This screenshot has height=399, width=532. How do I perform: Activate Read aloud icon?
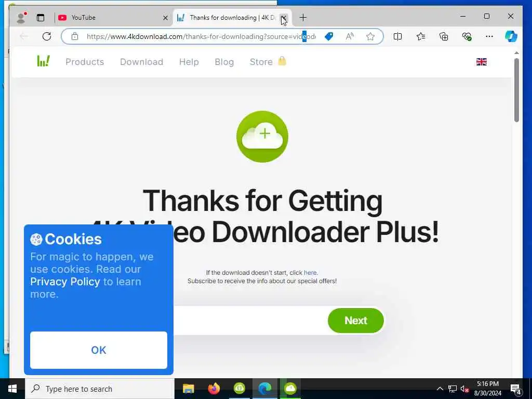(x=350, y=36)
